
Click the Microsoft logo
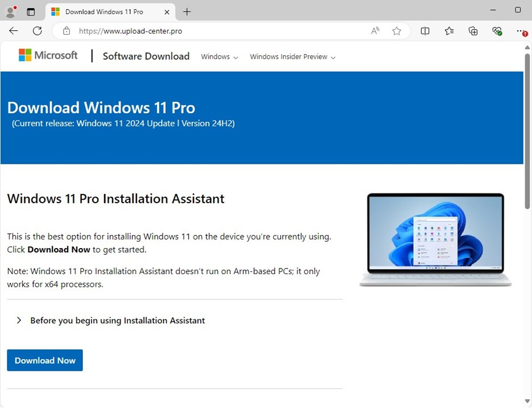pyautogui.click(x=48, y=55)
